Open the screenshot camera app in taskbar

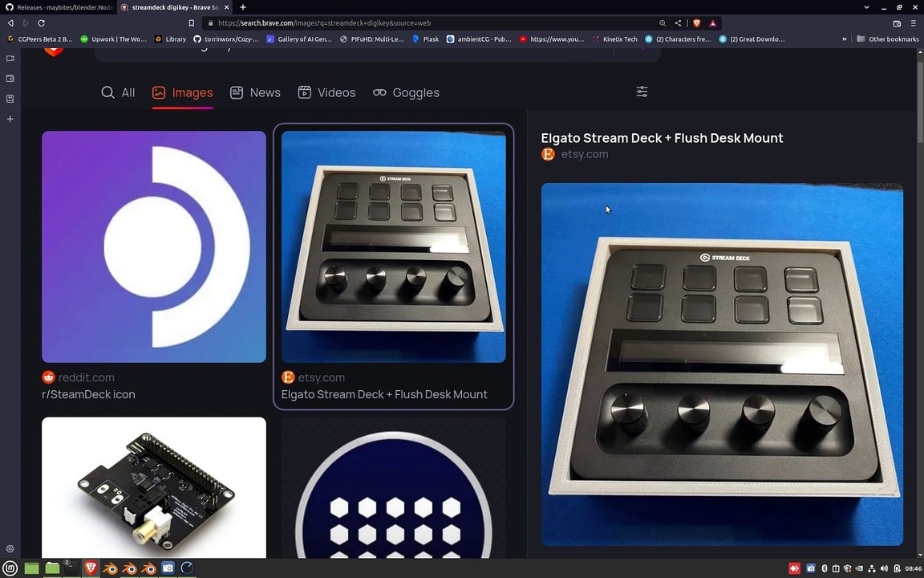click(168, 568)
